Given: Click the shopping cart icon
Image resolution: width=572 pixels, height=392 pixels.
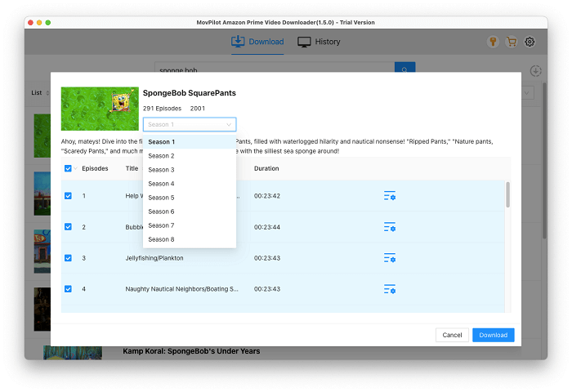Looking at the screenshot, I should (511, 42).
